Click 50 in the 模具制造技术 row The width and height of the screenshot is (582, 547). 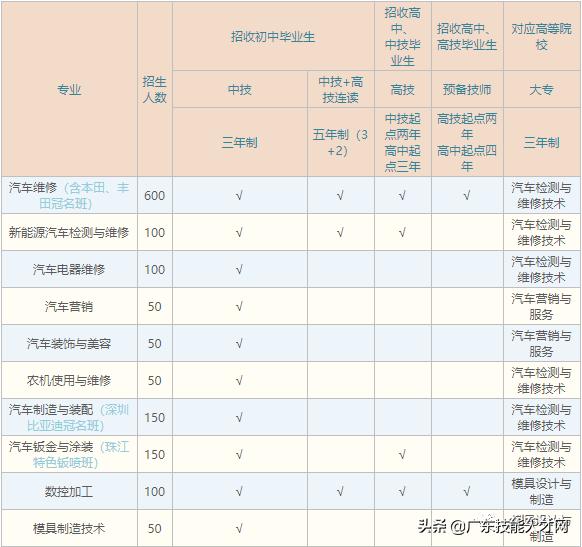pos(154,528)
